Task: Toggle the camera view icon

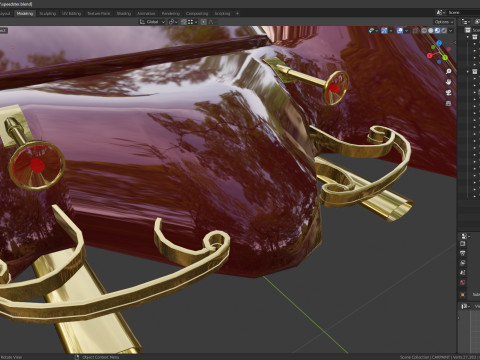Action: [448, 93]
